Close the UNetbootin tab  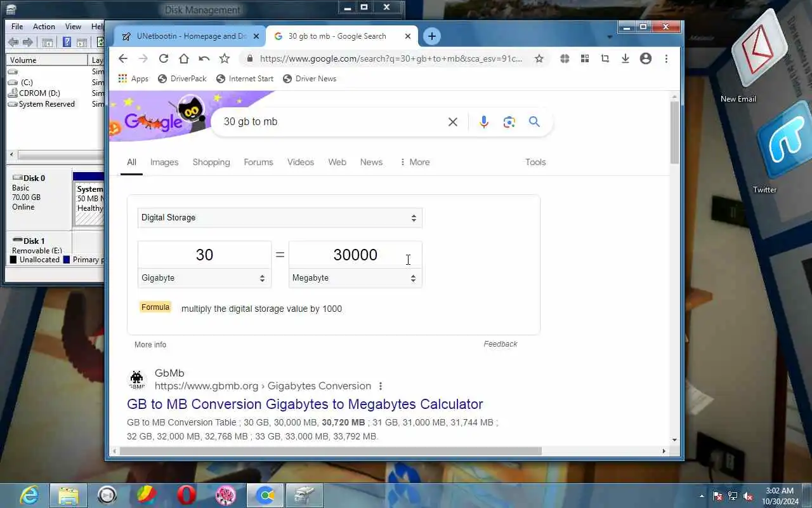256,36
